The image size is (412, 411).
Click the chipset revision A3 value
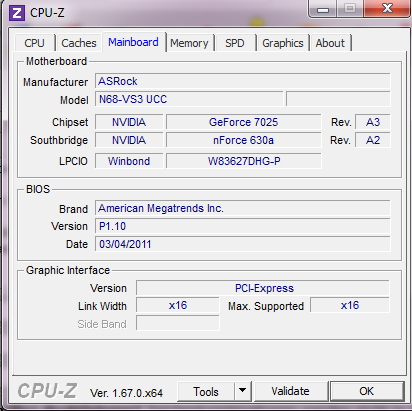click(373, 122)
